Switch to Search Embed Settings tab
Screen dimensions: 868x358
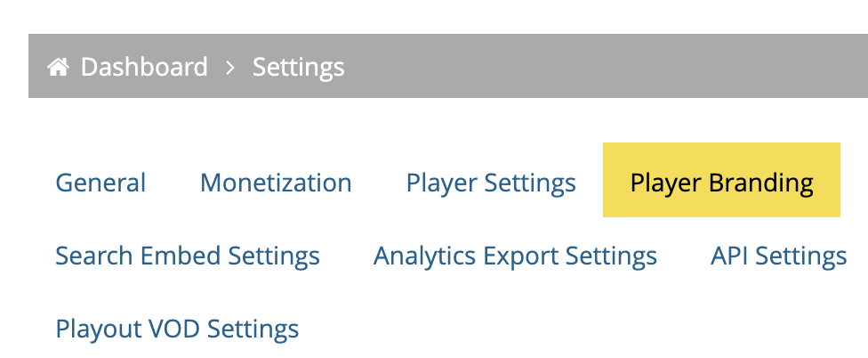click(x=188, y=256)
